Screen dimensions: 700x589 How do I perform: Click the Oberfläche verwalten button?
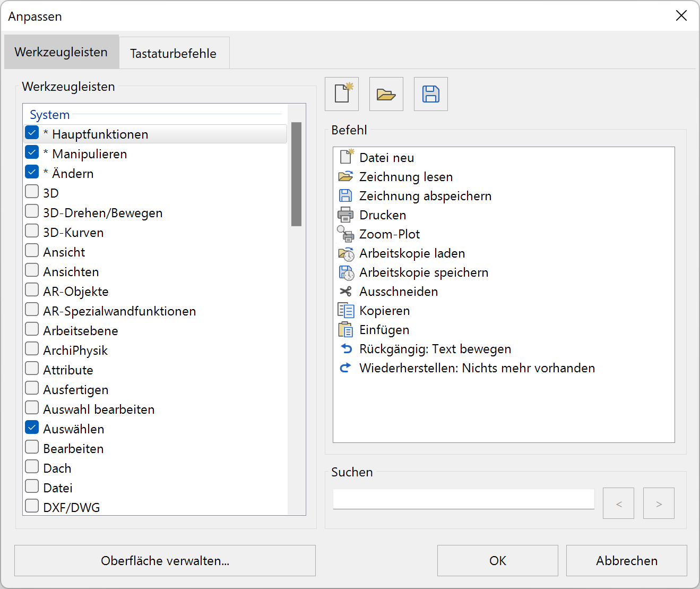pos(165,560)
